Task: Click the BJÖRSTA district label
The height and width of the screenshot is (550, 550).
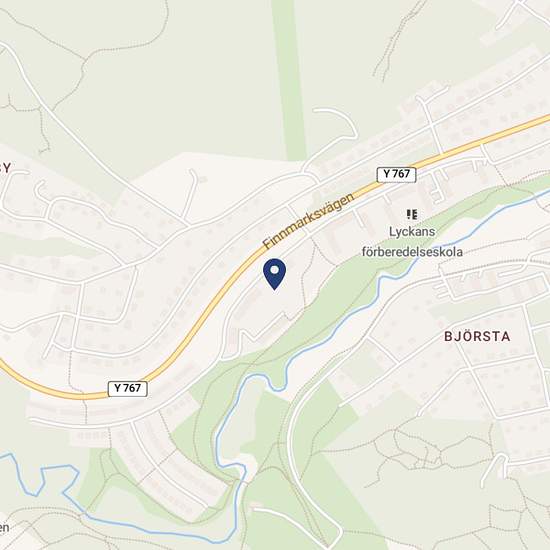Action: pos(477,336)
